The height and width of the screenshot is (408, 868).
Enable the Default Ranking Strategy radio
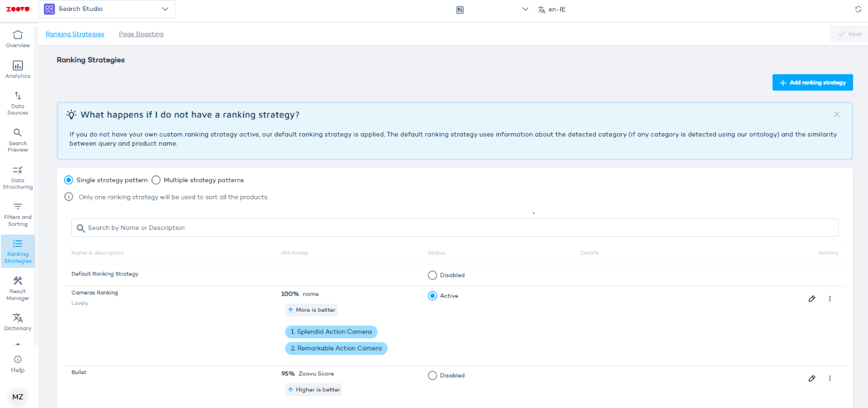432,275
